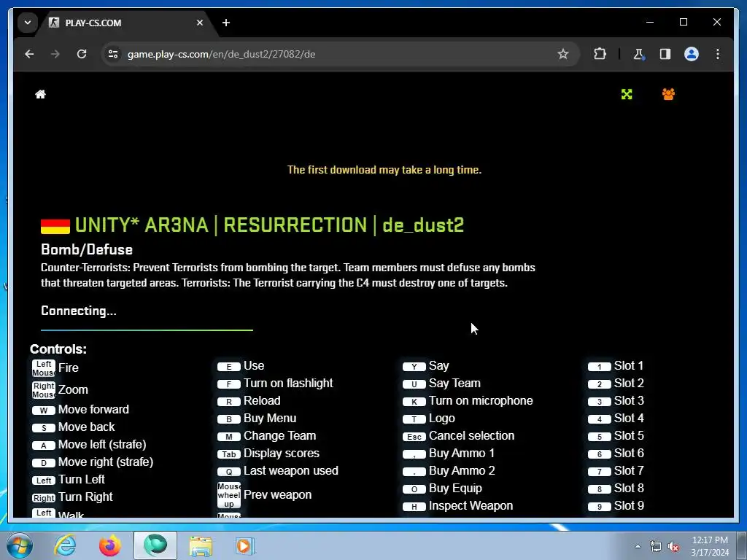This screenshot has height=560, width=747.
Task: Open a new browser tab
Action: pos(226,23)
